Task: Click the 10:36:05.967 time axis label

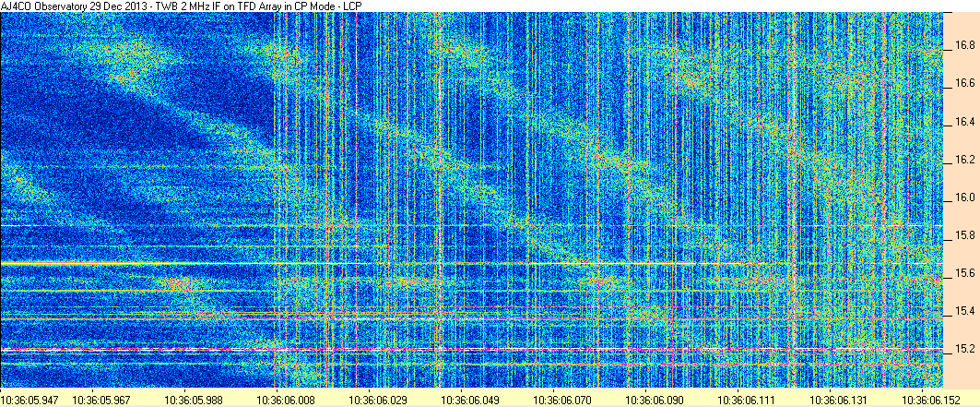Action: (x=100, y=399)
